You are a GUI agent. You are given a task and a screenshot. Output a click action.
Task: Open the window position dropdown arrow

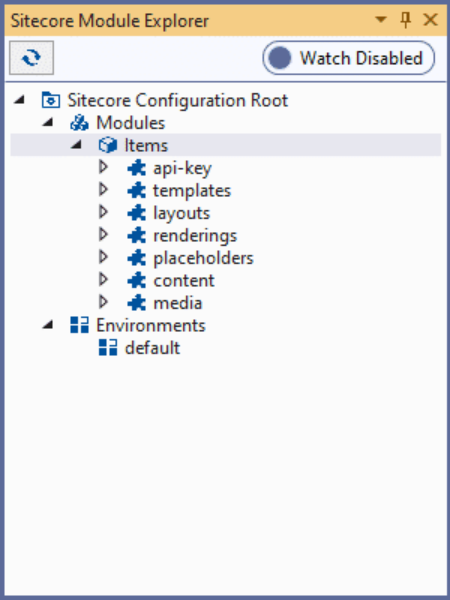381,19
